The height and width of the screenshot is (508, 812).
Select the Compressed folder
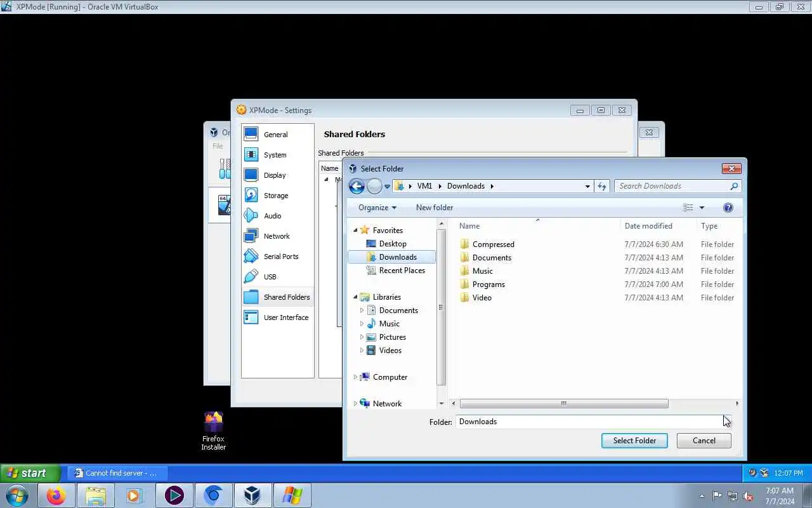[x=493, y=244]
